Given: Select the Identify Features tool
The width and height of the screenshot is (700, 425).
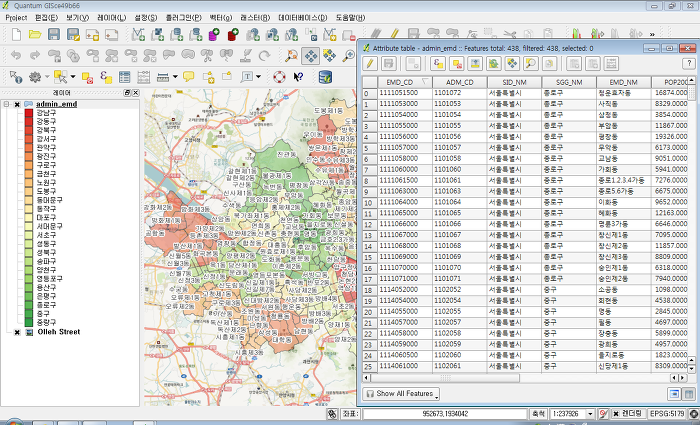Looking at the screenshot, I should [15, 77].
